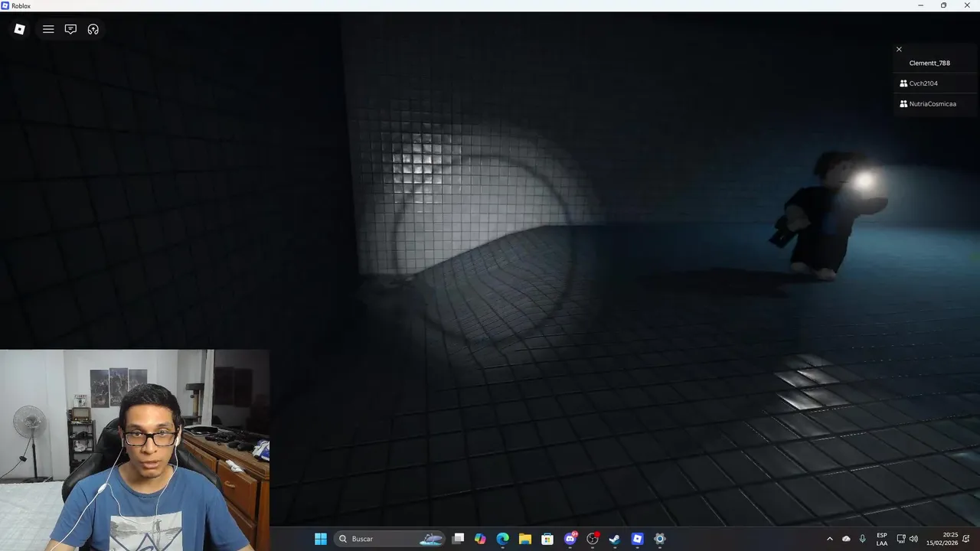
Task: Open OBS Studio from the taskbar
Action: tap(593, 539)
